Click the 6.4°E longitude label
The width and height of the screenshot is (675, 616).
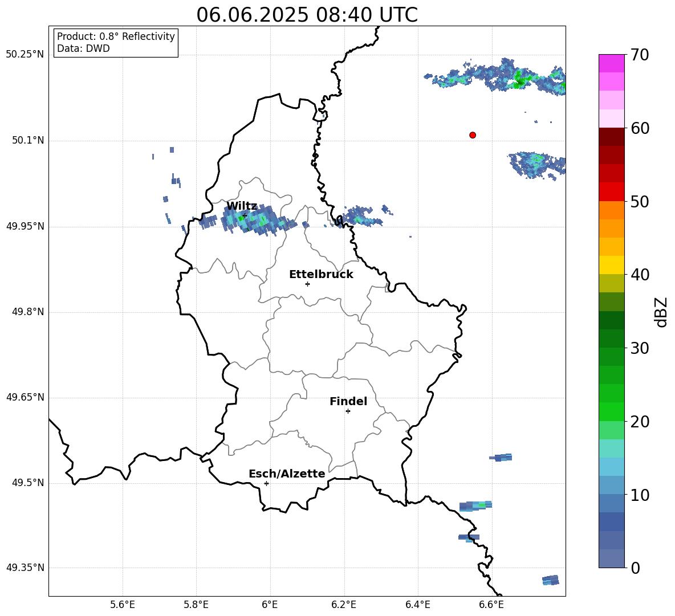click(x=417, y=605)
